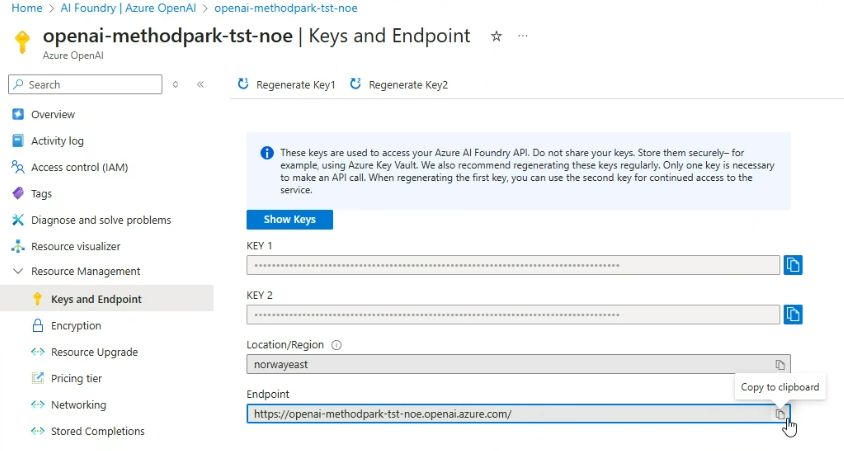Open the Networking settings page
Viewport: 844px width, 451px height.
78,405
